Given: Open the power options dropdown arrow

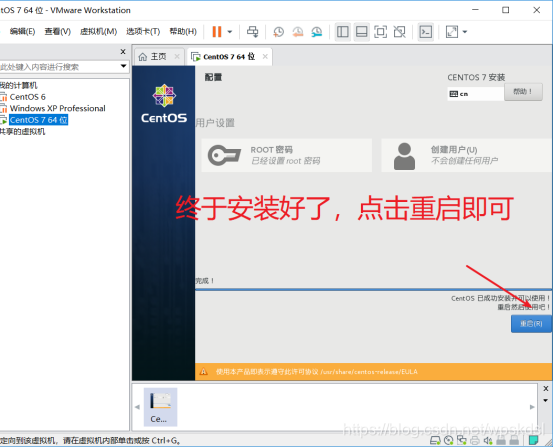Looking at the screenshot, I should pyautogui.click(x=230, y=32).
